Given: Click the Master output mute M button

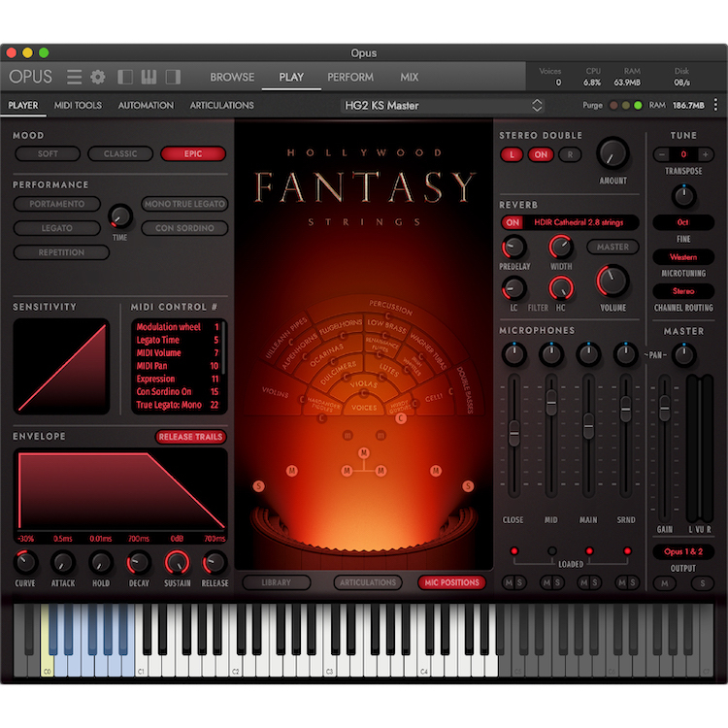Looking at the screenshot, I should 664,582.
